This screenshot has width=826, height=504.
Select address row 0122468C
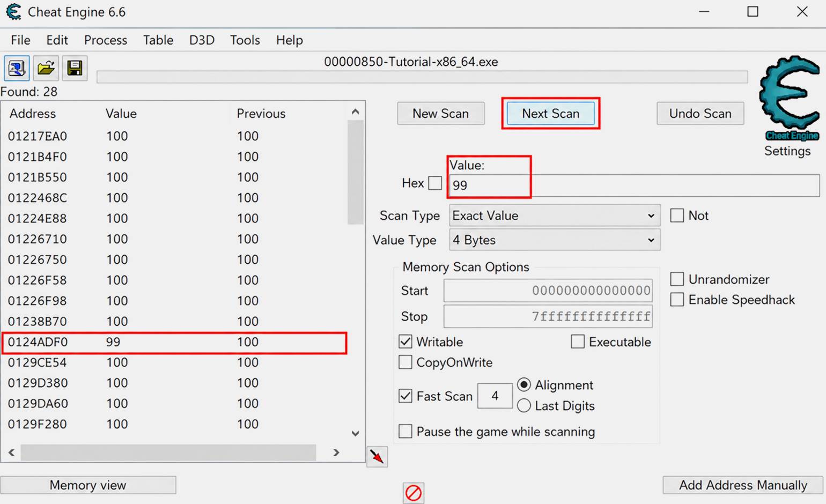[x=175, y=198]
